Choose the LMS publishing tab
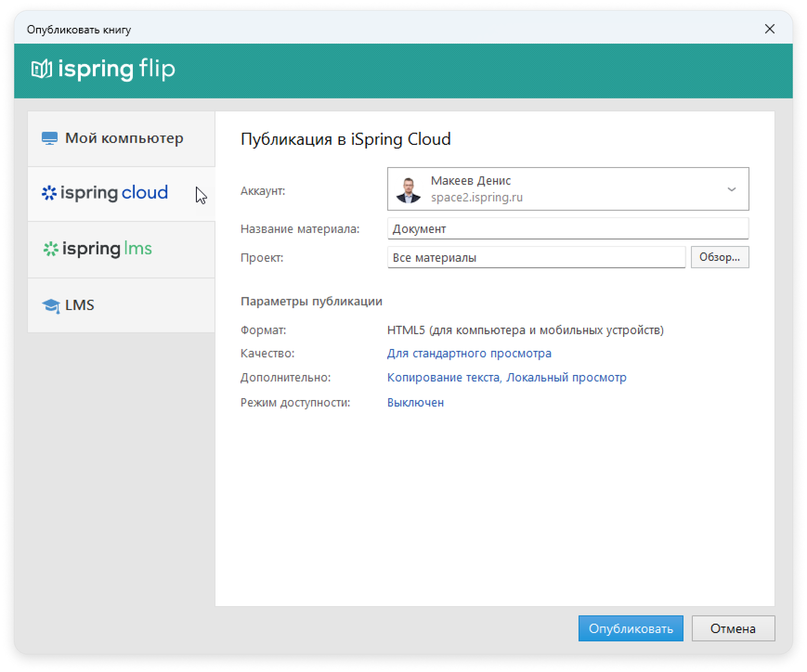 [121, 305]
